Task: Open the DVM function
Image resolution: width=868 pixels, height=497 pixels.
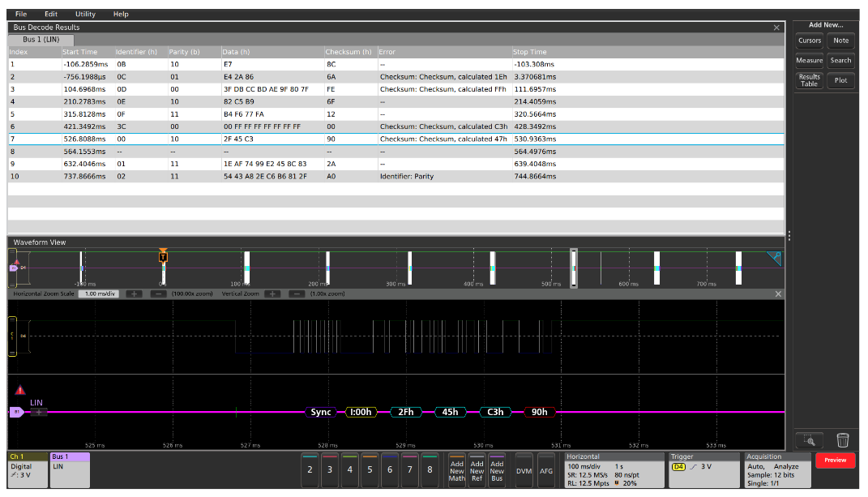Action: coord(523,469)
